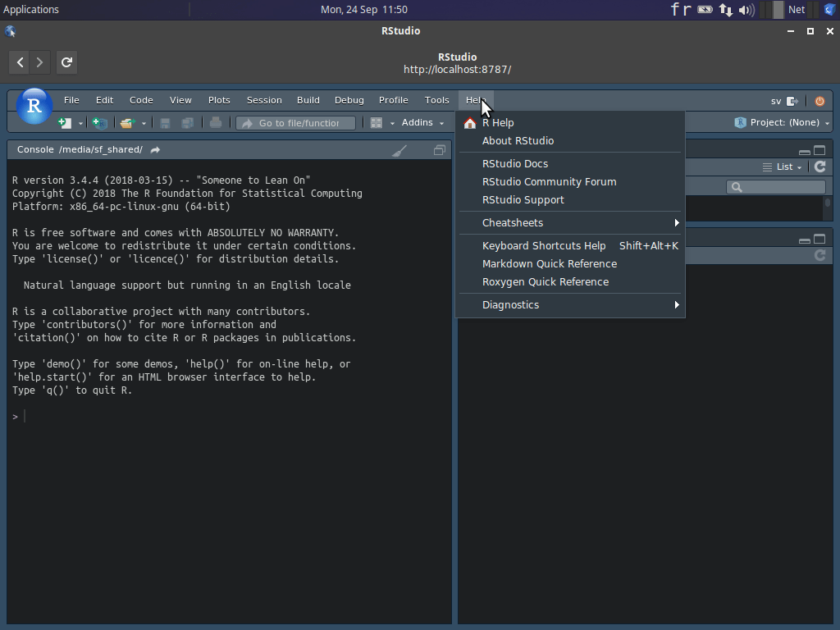Image resolution: width=840 pixels, height=630 pixels.
Task: Open the new file type dropdown arrow
Action: click(x=80, y=123)
